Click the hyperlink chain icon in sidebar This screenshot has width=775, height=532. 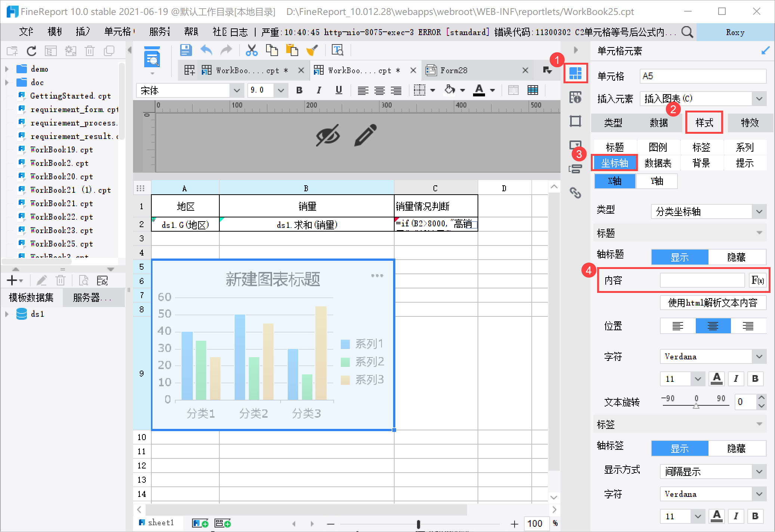(x=575, y=193)
